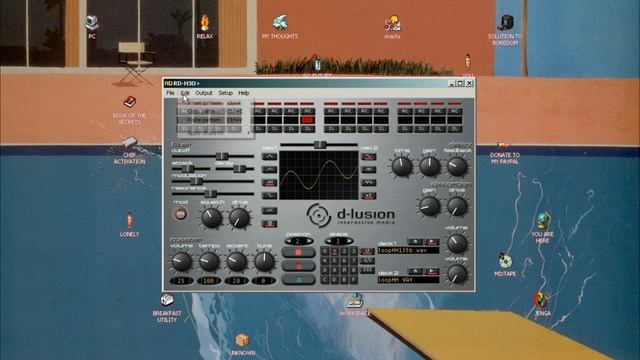Select the third waveform button under osc 1
The height and width of the screenshot is (360, 640).
[x=269, y=182]
